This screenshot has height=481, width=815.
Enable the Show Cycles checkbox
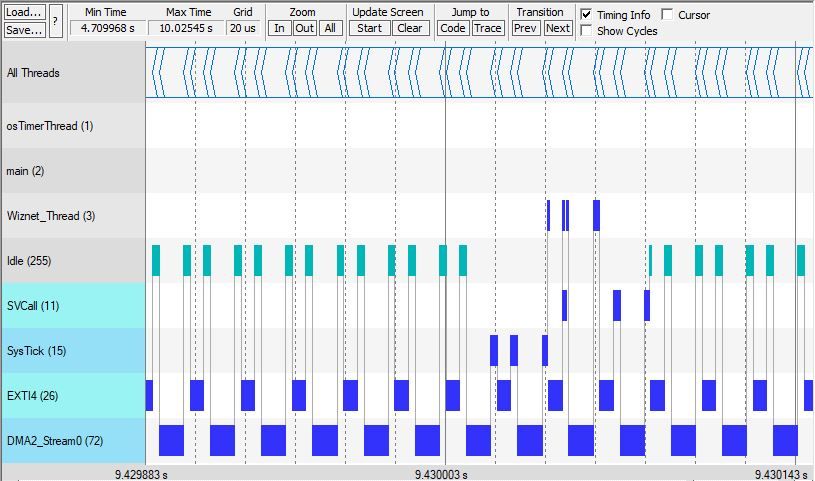[x=586, y=31]
